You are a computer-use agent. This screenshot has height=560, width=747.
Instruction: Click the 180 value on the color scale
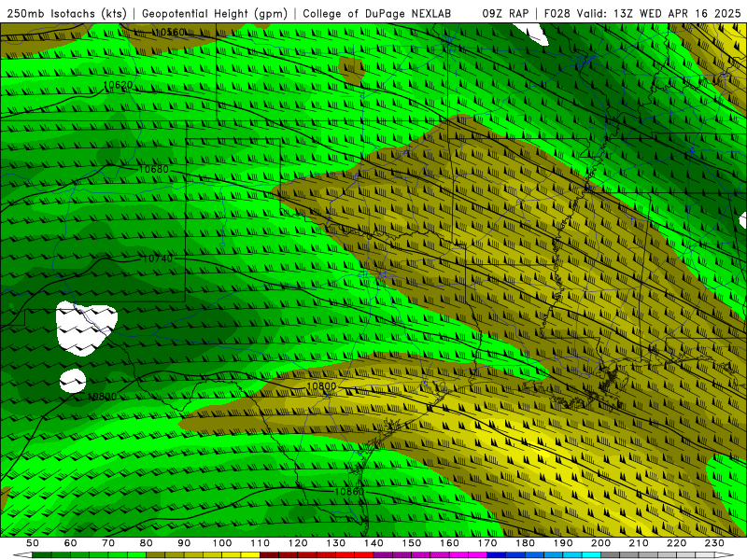pyautogui.click(x=525, y=543)
